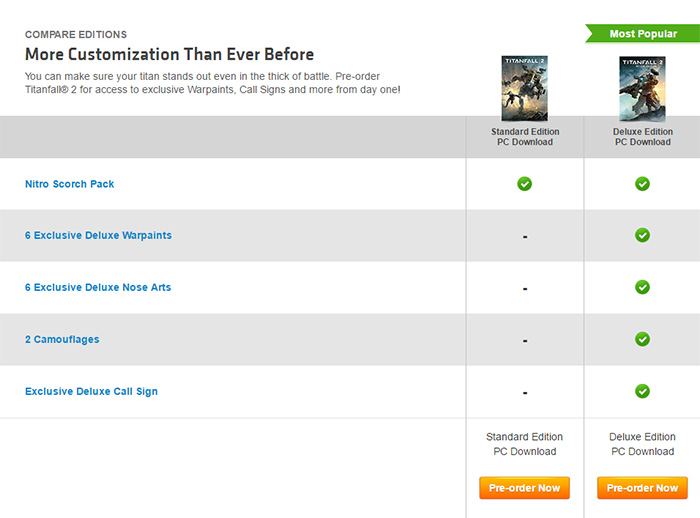Click Standard Edition dash in 2 Camouflages row
The height and width of the screenshot is (518, 700).
pyautogui.click(x=525, y=341)
